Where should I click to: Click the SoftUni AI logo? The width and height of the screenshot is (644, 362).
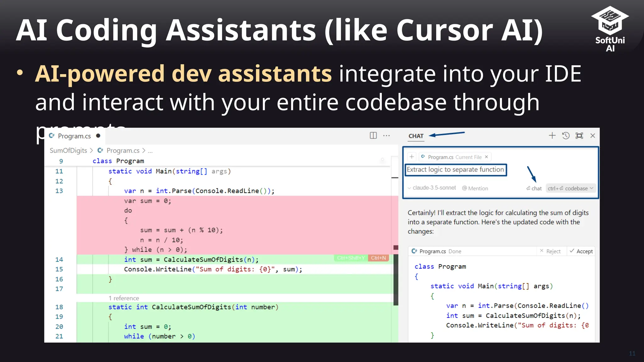tap(610, 29)
